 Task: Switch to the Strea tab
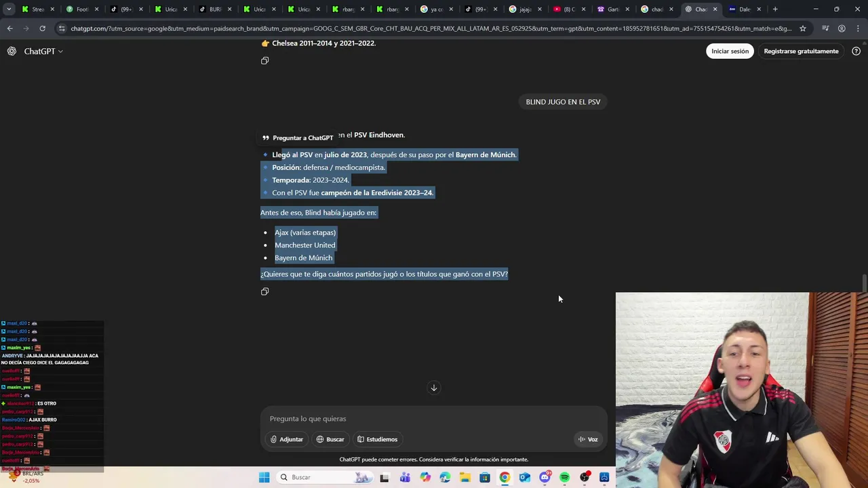(37, 9)
